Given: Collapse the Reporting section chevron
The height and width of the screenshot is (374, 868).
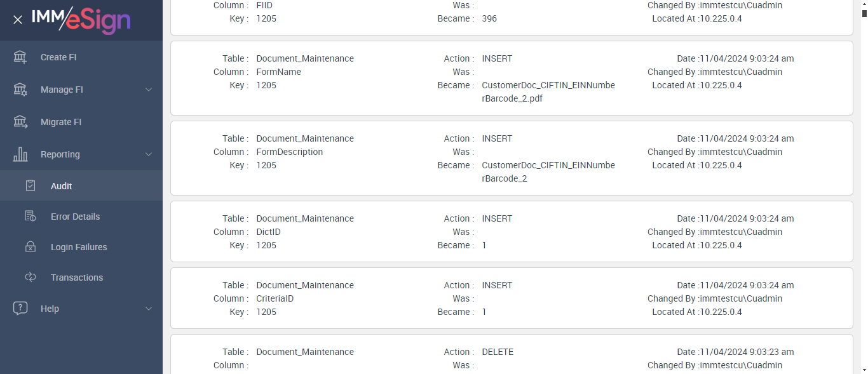Looking at the screenshot, I should [x=149, y=154].
